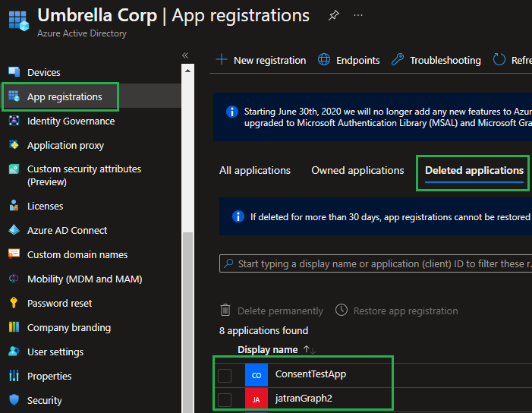Open Devices in the sidebar

[x=44, y=73]
